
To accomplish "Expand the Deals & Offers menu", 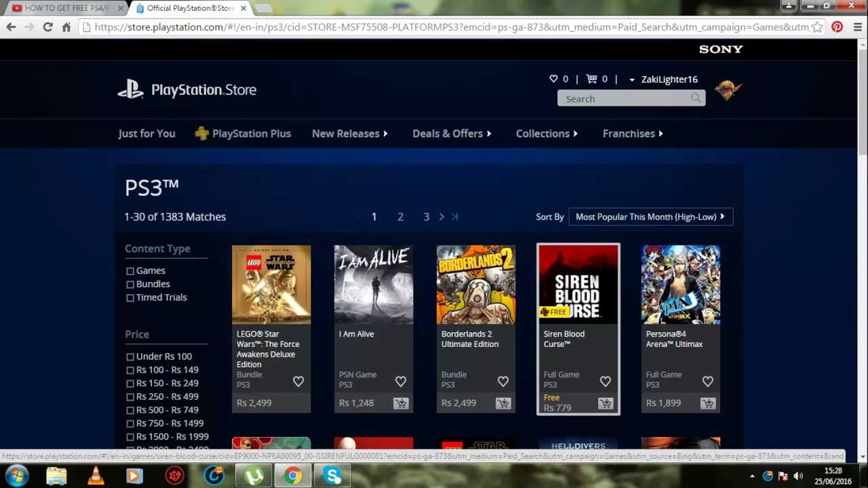I will click(452, 134).
